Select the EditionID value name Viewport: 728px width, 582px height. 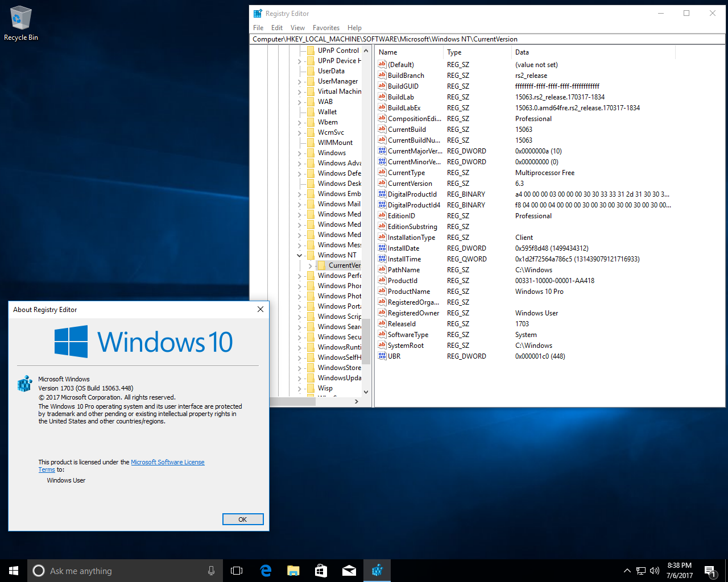click(x=402, y=216)
